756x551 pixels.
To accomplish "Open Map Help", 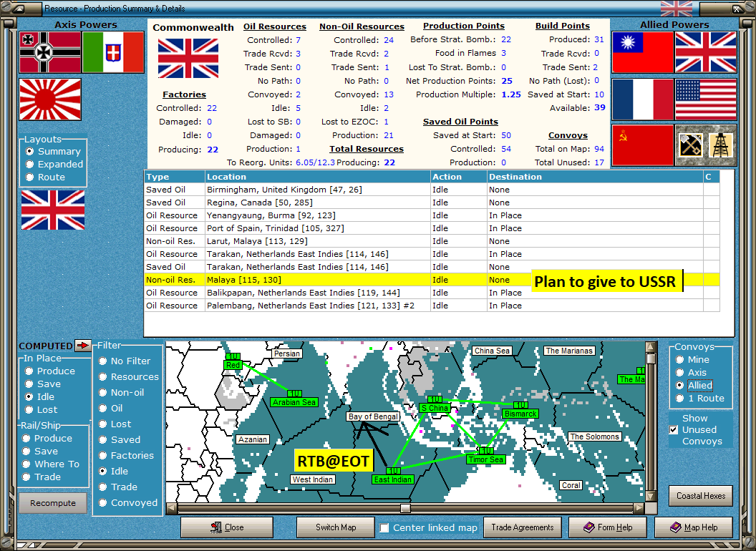I will [x=693, y=527].
